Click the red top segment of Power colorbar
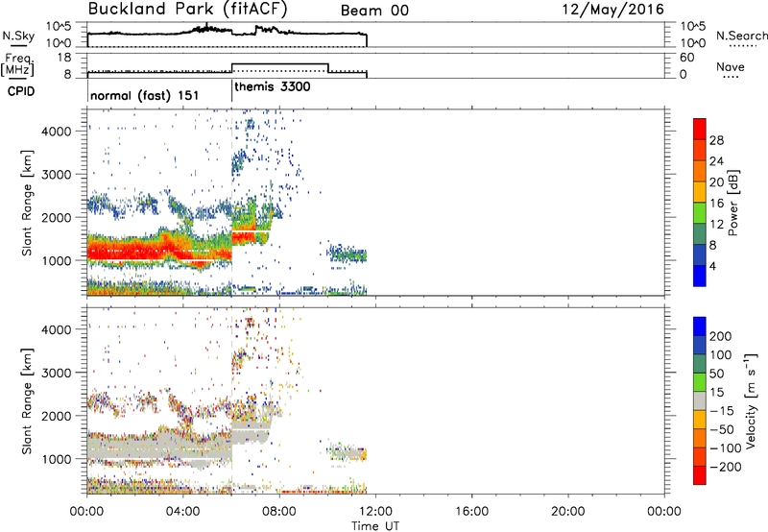This screenshot has height=532, width=768. [x=700, y=129]
